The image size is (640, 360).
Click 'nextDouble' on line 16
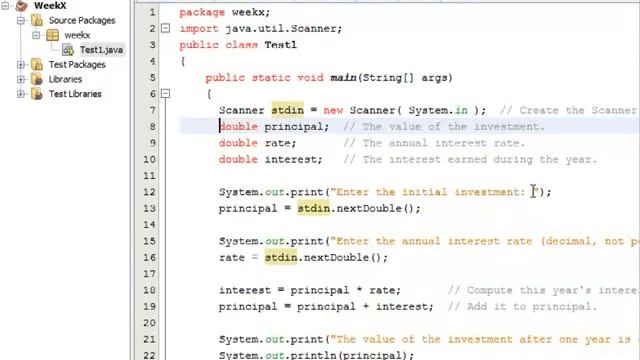pyautogui.click(x=336, y=258)
